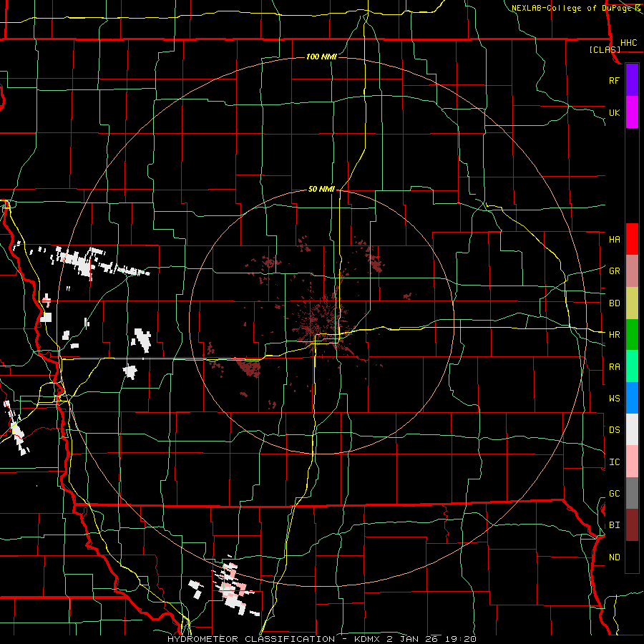The height and width of the screenshot is (644, 644).
Task: Click the dark green HR heavy rain swatch
Action: (632, 334)
